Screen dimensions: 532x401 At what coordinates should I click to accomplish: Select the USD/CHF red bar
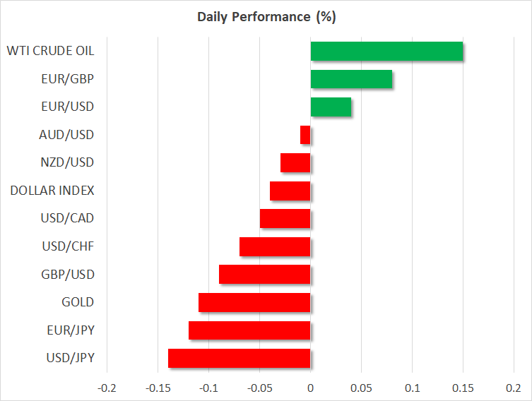275,246
